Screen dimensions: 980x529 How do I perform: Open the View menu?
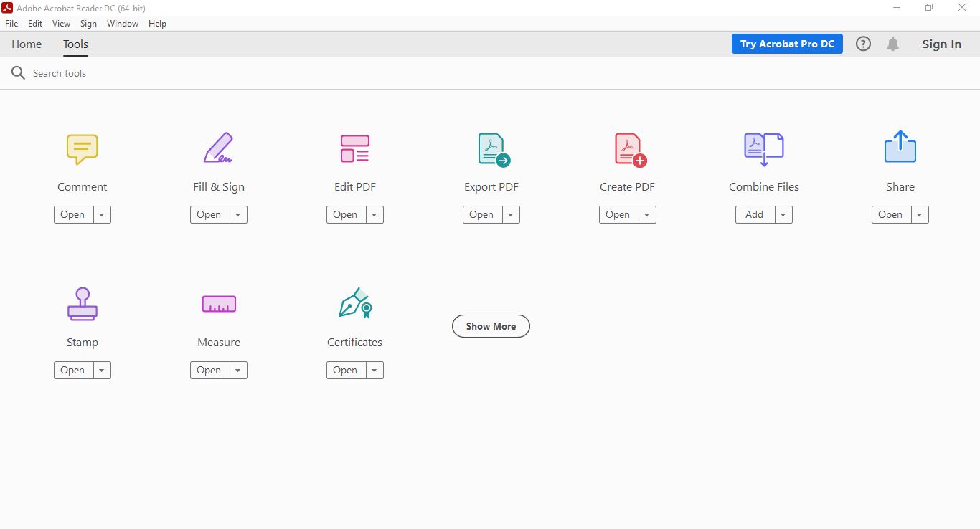click(62, 24)
